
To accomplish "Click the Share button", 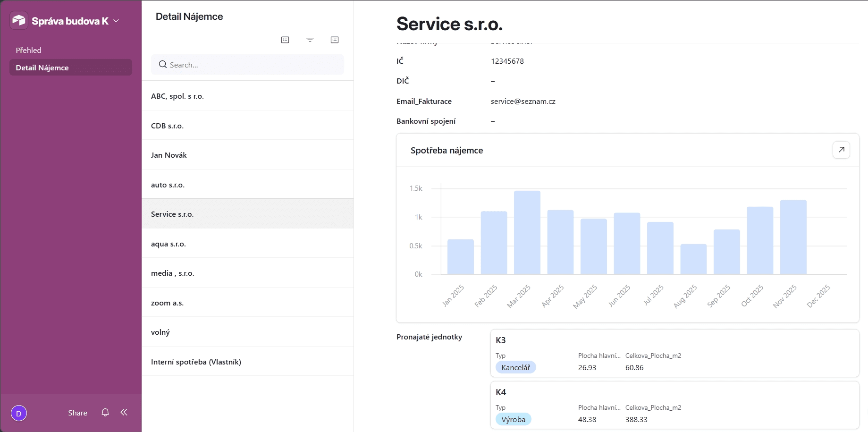I will (x=78, y=413).
